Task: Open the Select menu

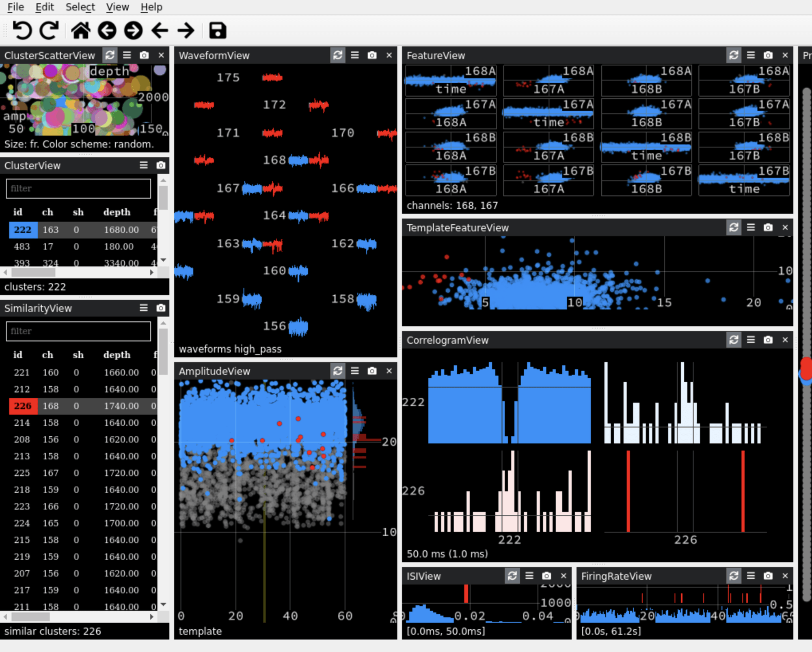Action: point(80,7)
